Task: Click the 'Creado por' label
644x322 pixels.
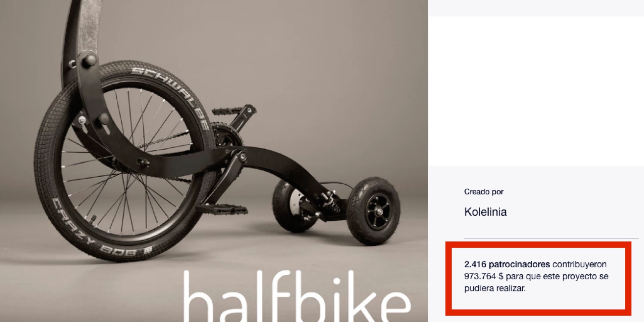Action: [484, 192]
